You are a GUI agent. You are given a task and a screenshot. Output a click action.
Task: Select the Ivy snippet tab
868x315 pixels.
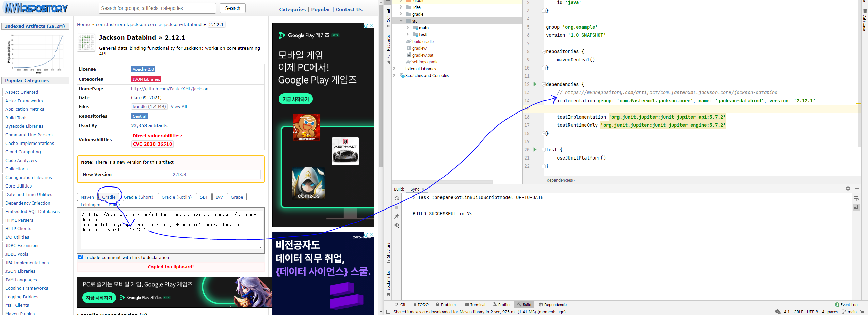tap(219, 197)
